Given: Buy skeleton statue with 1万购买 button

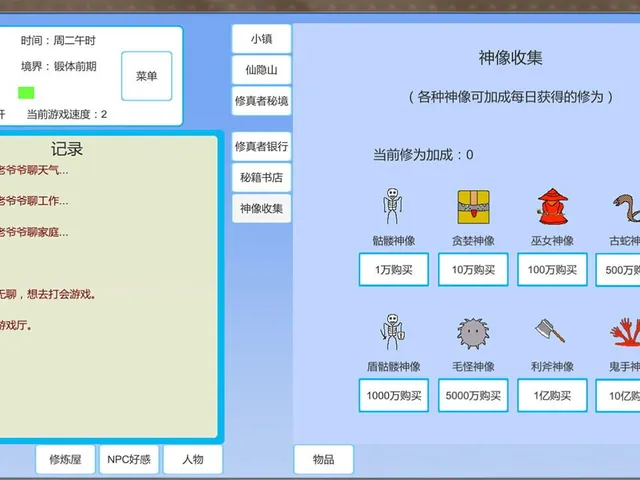Looking at the screenshot, I should coord(393,269).
